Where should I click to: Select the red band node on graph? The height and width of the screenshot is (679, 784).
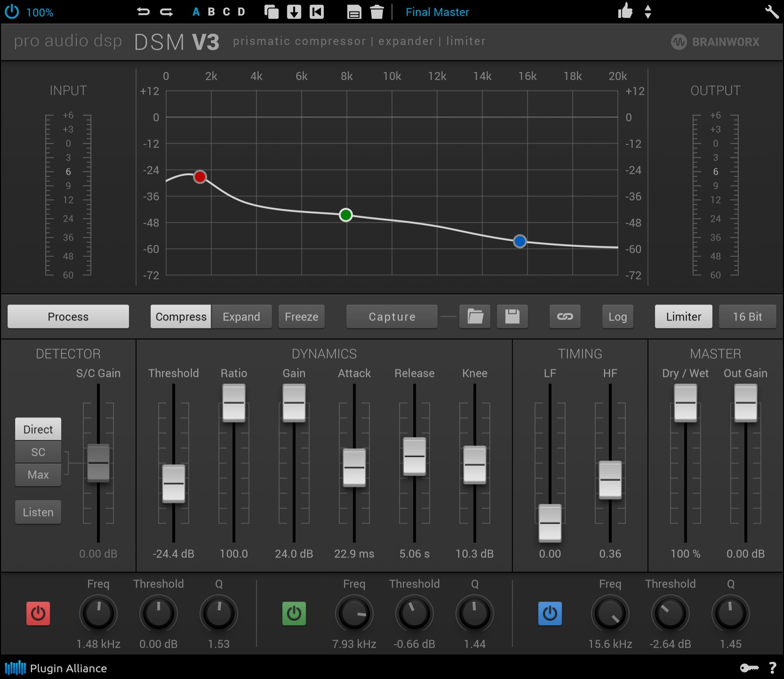click(200, 177)
